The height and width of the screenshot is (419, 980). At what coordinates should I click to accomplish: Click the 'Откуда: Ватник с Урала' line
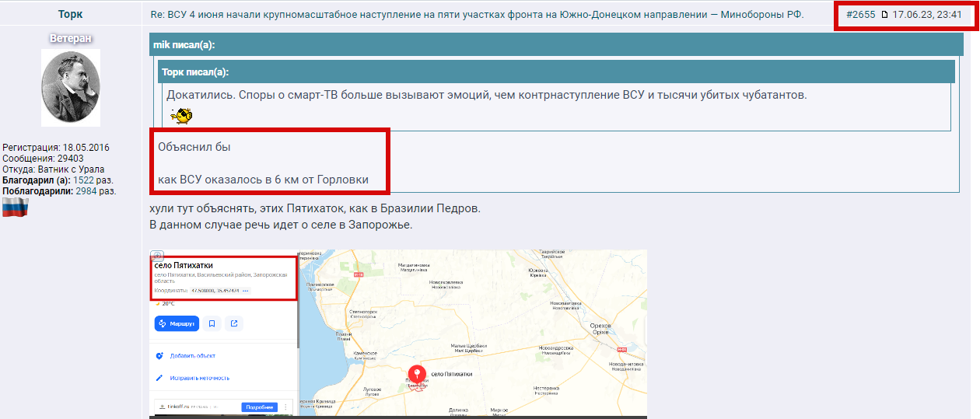pyautogui.click(x=54, y=169)
